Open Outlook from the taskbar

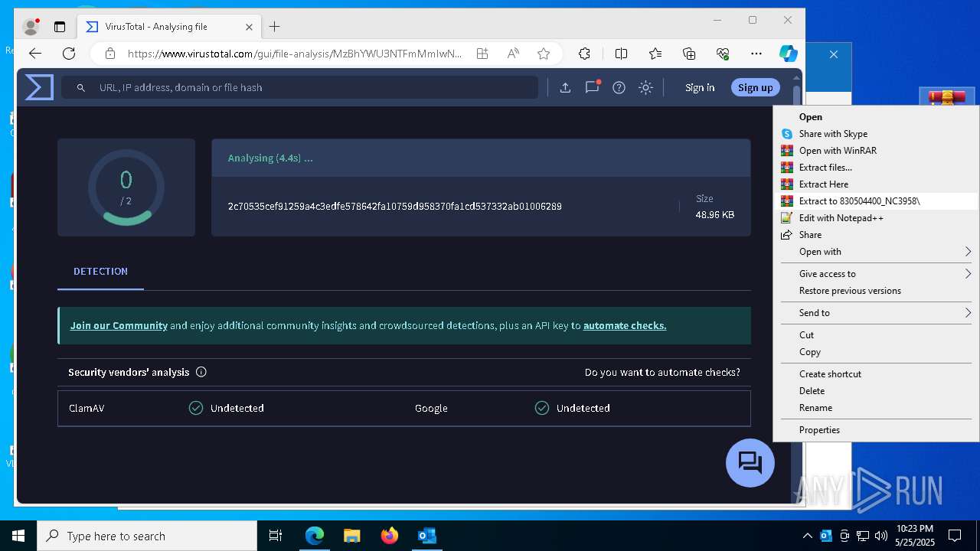[x=426, y=536]
